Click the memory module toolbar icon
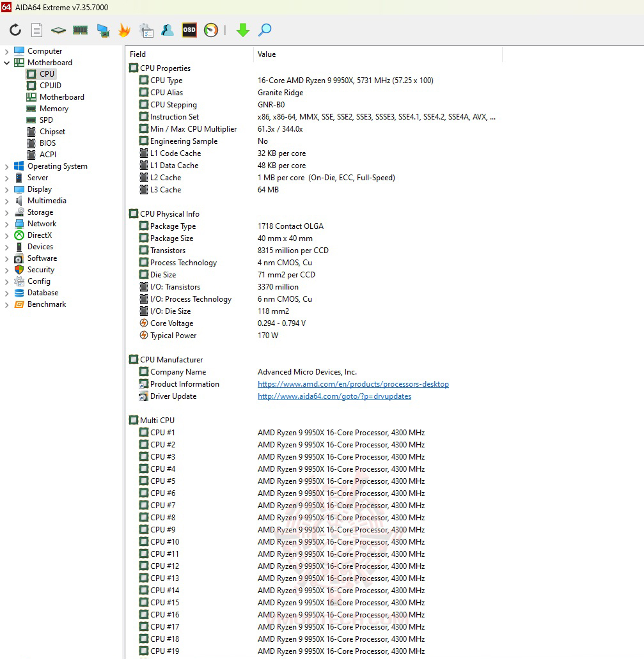 [x=81, y=30]
